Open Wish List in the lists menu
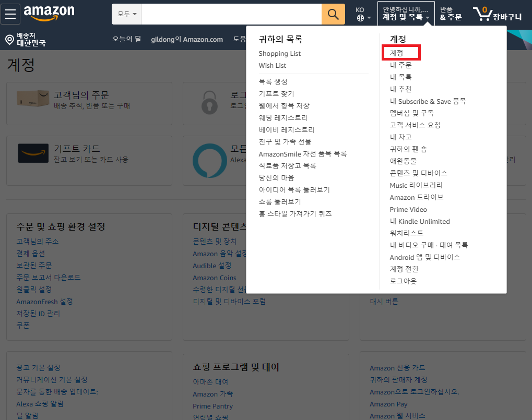Viewport: 532px width, 420px height. (272, 65)
